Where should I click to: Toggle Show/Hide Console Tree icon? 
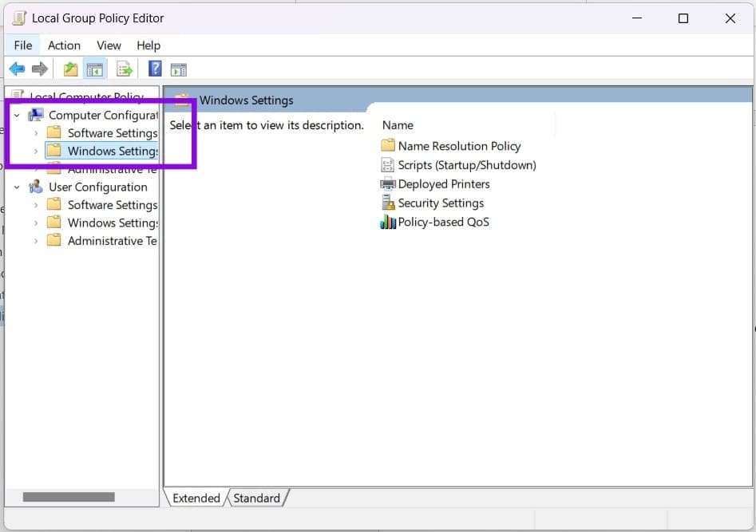tap(94, 70)
